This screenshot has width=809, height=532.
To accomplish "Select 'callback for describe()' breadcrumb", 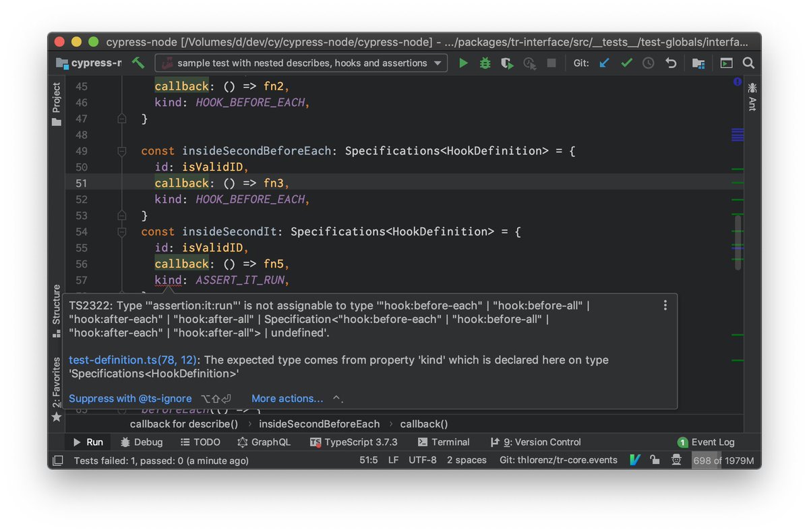I will 184,424.
